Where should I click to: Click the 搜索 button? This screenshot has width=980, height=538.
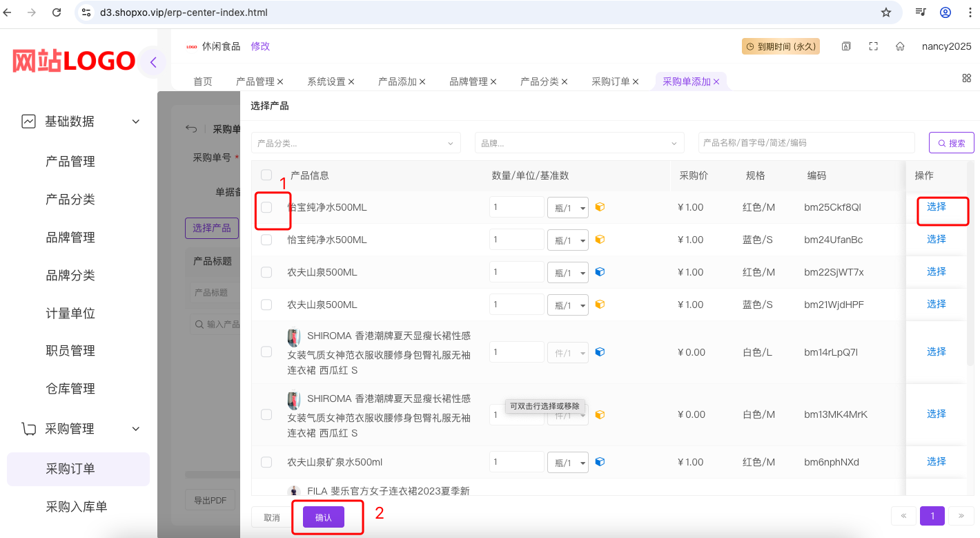point(952,143)
